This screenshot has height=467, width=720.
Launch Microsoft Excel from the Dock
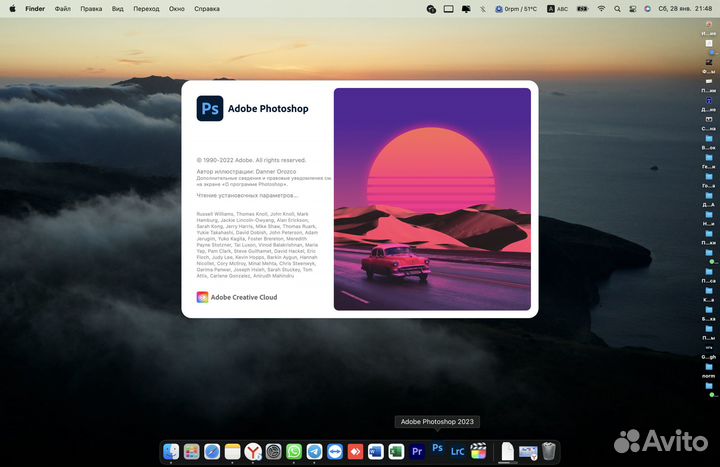click(396, 452)
